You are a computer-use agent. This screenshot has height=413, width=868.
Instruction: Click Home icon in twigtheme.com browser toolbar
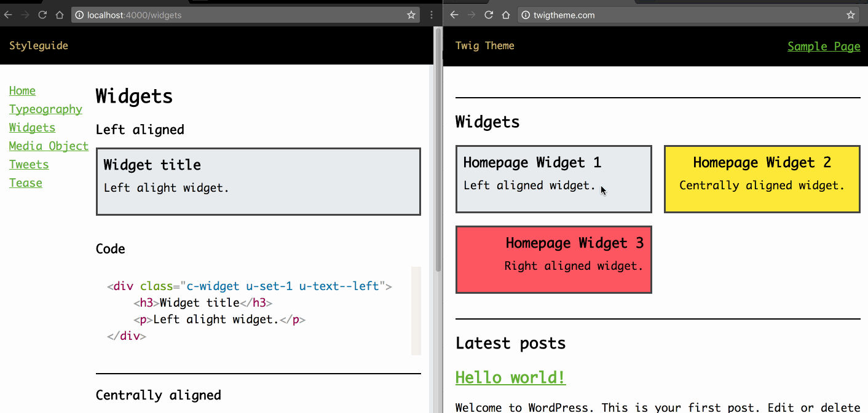point(506,15)
